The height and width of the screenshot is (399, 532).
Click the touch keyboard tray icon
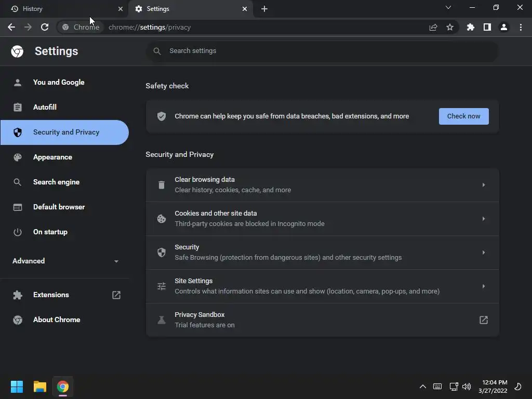click(437, 387)
